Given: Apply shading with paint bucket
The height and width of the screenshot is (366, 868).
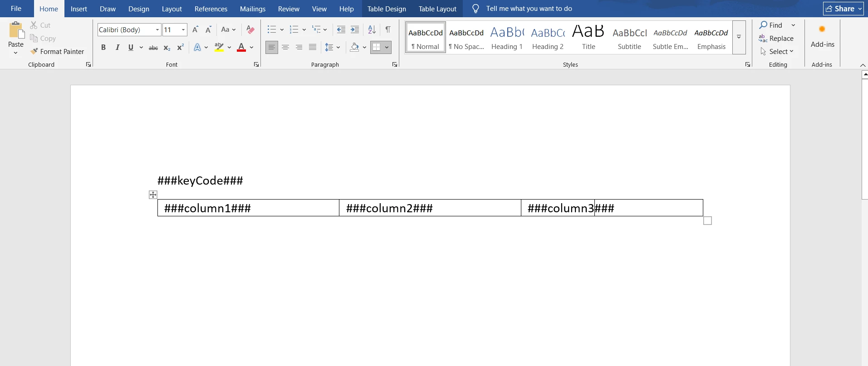Looking at the screenshot, I should pyautogui.click(x=355, y=48).
